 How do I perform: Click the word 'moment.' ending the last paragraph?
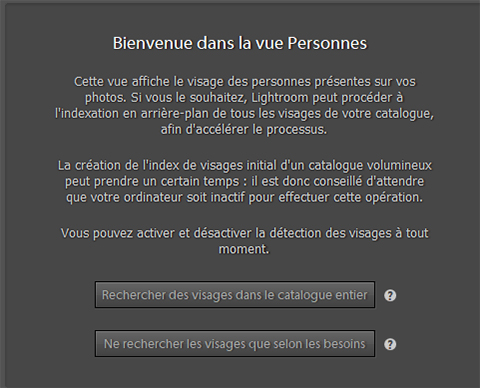pyautogui.click(x=244, y=249)
